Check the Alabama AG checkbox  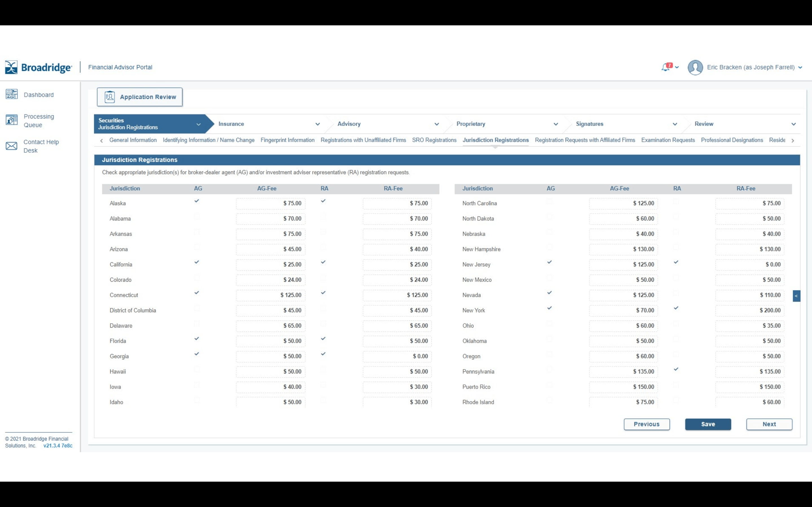pos(197,217)
